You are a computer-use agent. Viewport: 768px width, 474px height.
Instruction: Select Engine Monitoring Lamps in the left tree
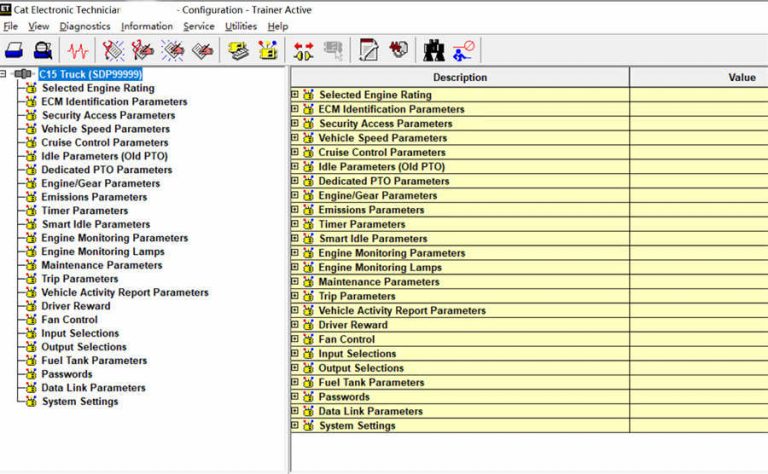(103, 252)
